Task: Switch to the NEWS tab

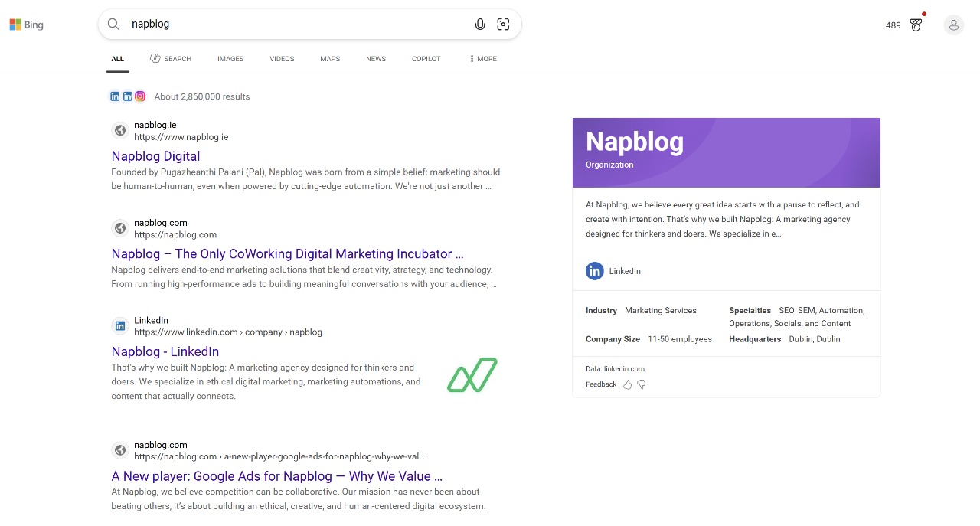Action: [x=376, y=58]
